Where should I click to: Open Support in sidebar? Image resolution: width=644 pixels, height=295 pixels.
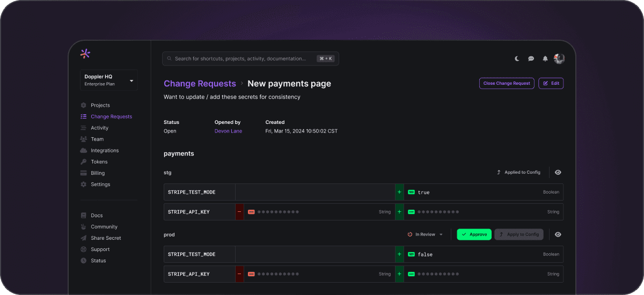point(95,249)
